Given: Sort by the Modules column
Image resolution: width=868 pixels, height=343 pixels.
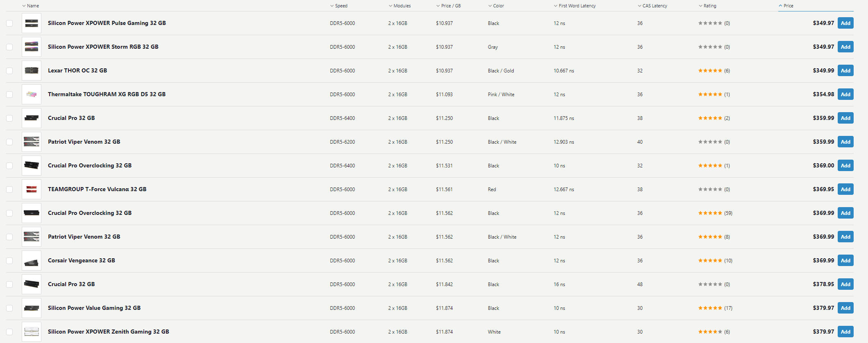Looking at the screenshot, I should [x=401, y=6].
